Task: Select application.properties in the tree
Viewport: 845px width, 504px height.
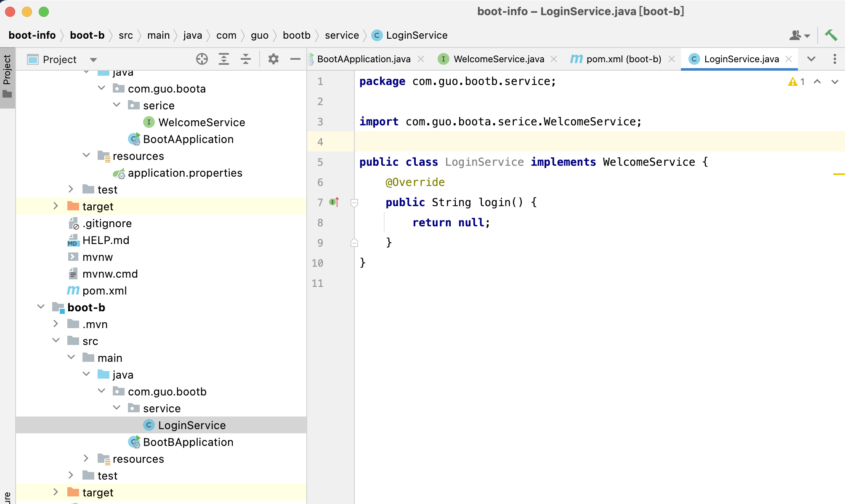Action: tap(185, 173)
